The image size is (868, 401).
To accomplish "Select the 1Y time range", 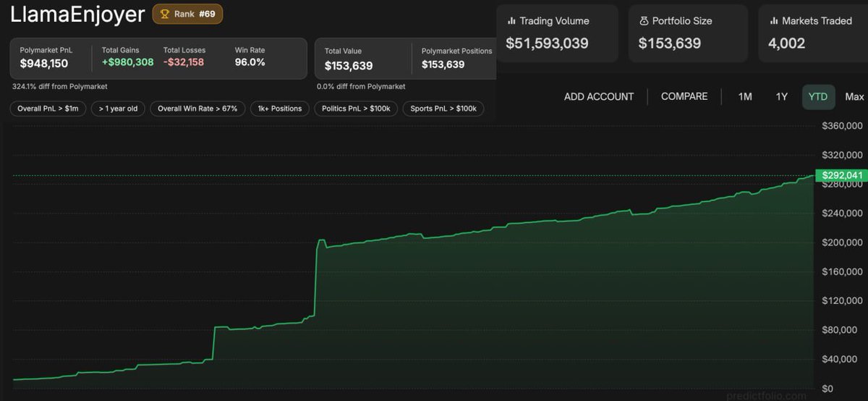I will (781, 96).
